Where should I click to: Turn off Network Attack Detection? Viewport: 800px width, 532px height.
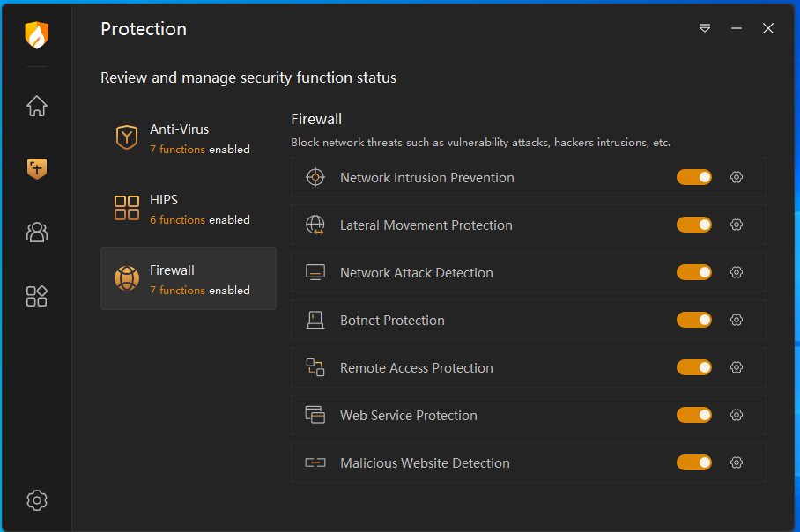coord(694,272)
